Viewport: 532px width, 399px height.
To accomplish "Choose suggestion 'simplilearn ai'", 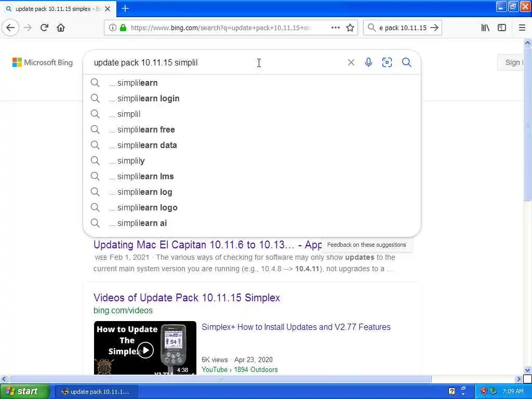I will (x=252, y=223).
